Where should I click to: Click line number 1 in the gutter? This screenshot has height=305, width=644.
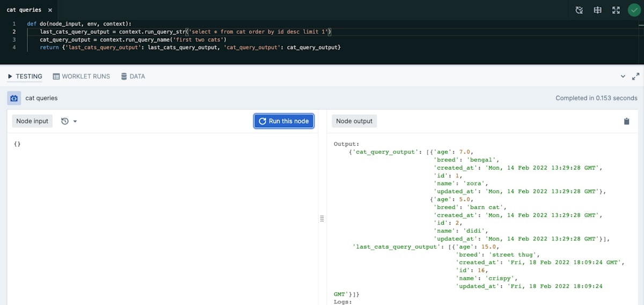coord(14,24)
